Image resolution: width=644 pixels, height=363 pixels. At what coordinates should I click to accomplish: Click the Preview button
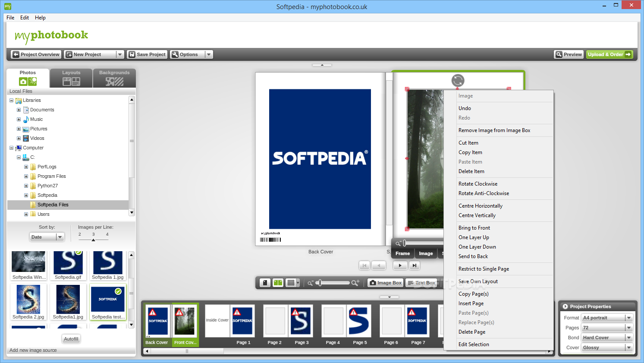[x=569, y=54]
